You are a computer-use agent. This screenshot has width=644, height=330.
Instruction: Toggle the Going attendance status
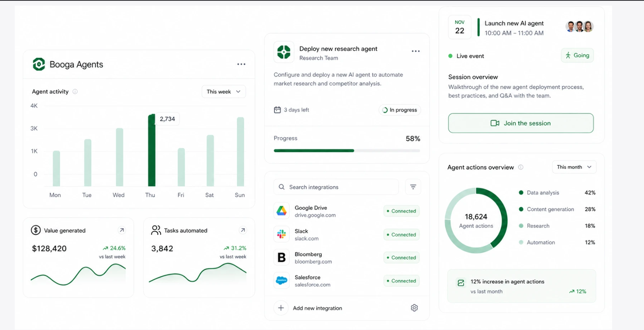click(577, 55)
